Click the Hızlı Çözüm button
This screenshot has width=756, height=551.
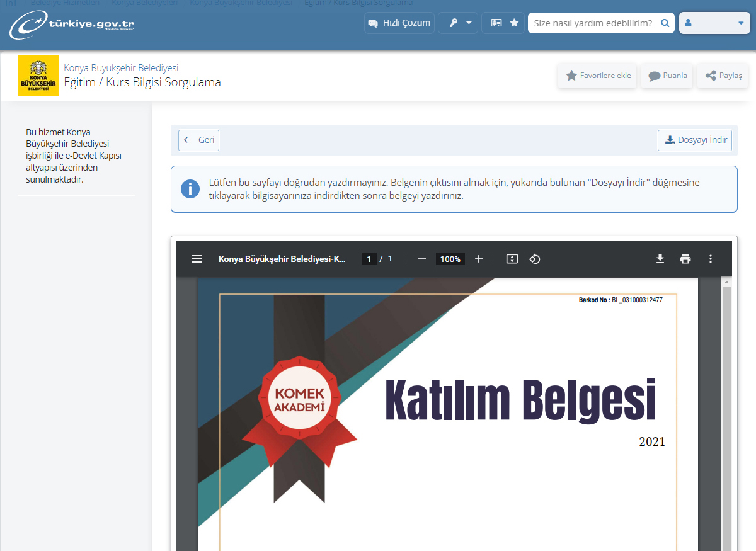(x=399, y=23)
